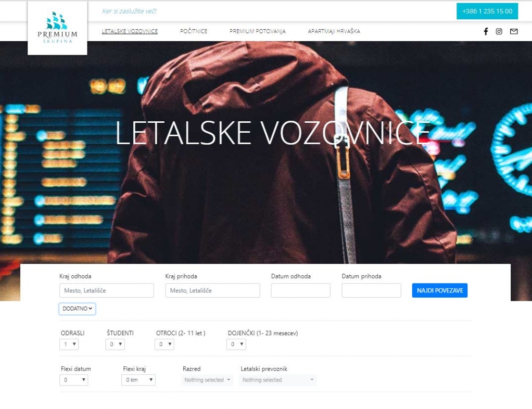Open the Dojenčki count dropdown
The image size is (532, 409).
(236, 344)
